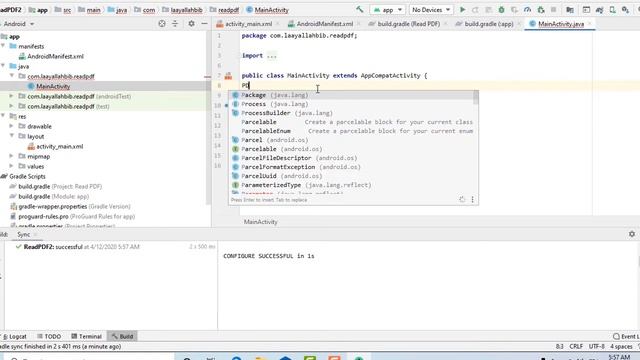Open the app run configuration dropdown
The image size is (640, 360).
pyautogui.click(x=388, y=10)
